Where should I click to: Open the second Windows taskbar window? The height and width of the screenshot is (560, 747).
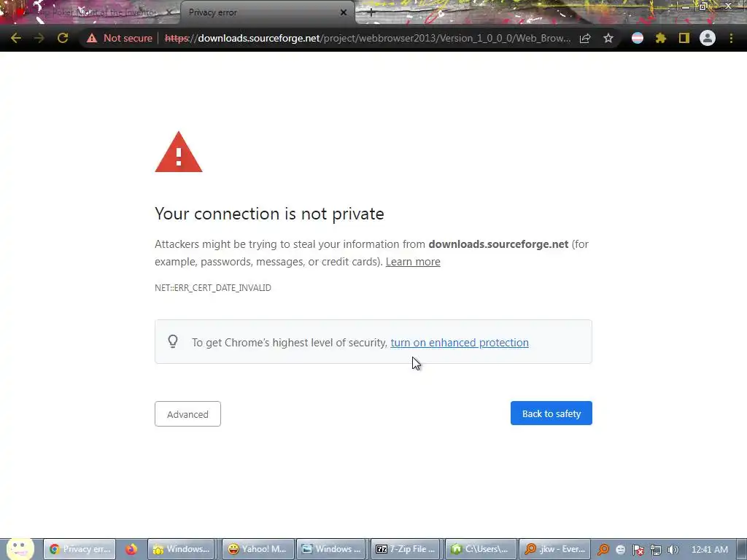point(332,549)
